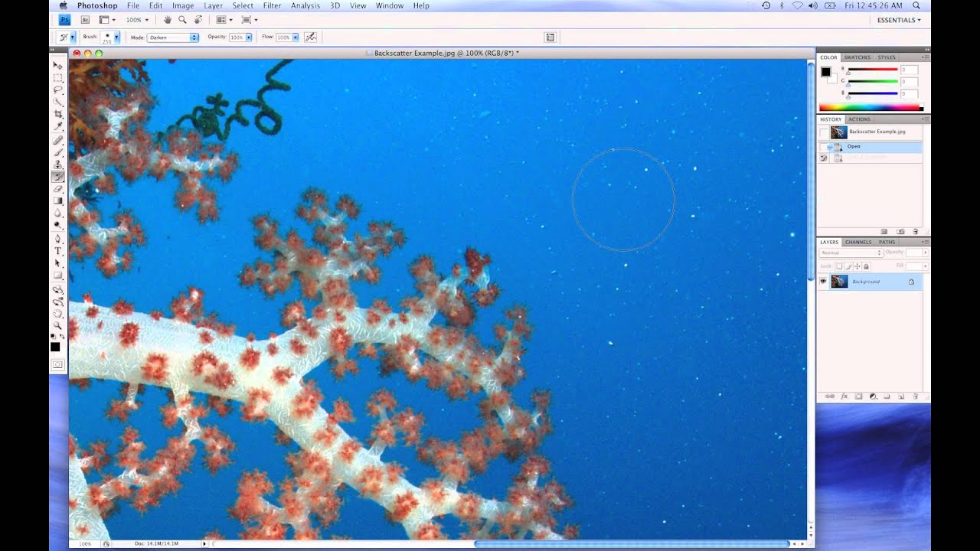The width and height of the screenshot is (980, 551).
Task: Click the foreground color swatch in Color panel
Action: (x=825, y=72)
